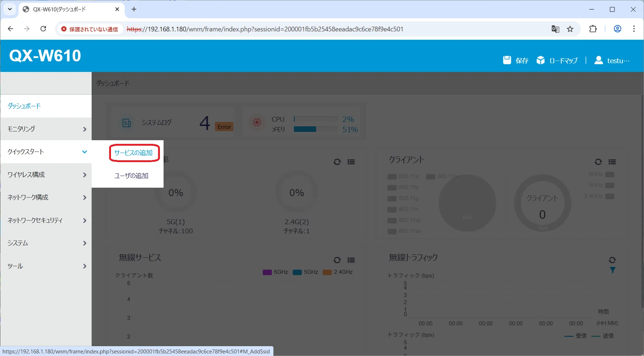Open list view of channel utilization panel
This screenshot has width=644, height=356.
[x=351, y=162]
